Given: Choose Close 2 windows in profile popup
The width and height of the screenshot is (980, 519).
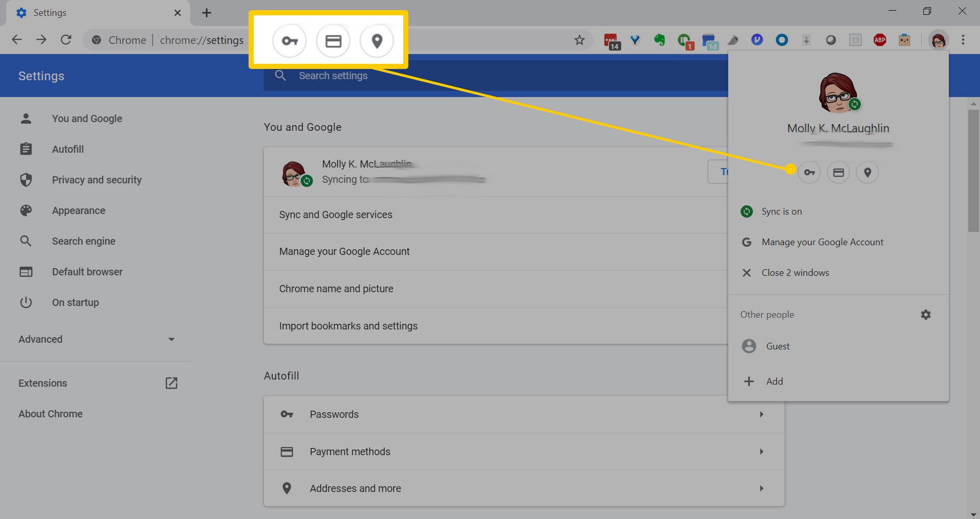Looking at the screenshot, I should tap(839, 273).
